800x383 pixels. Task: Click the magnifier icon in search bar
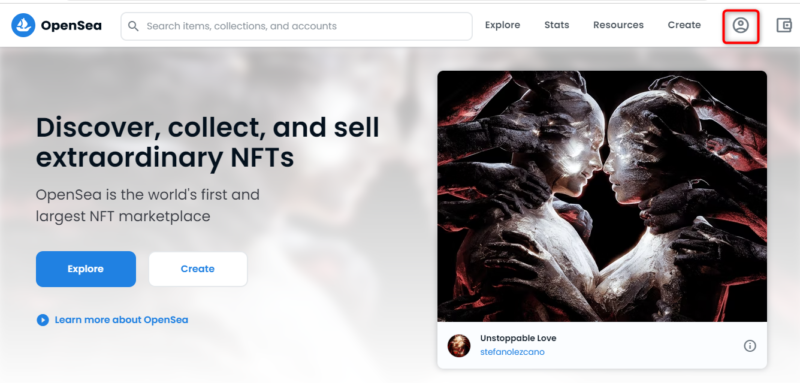pyautogui.click(x=133, y=26)
